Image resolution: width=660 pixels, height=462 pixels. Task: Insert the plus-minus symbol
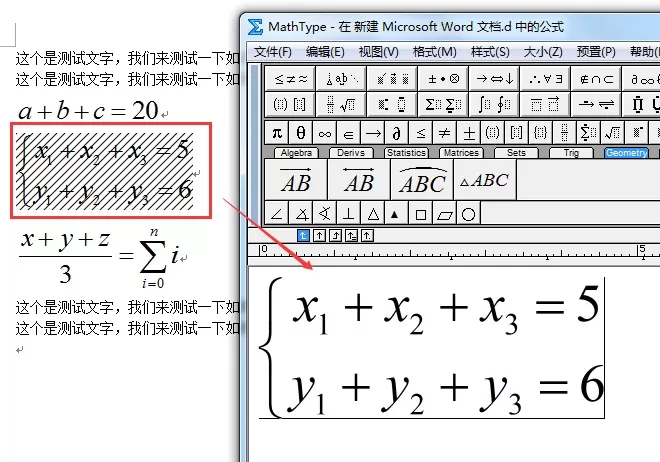point(468,133)
